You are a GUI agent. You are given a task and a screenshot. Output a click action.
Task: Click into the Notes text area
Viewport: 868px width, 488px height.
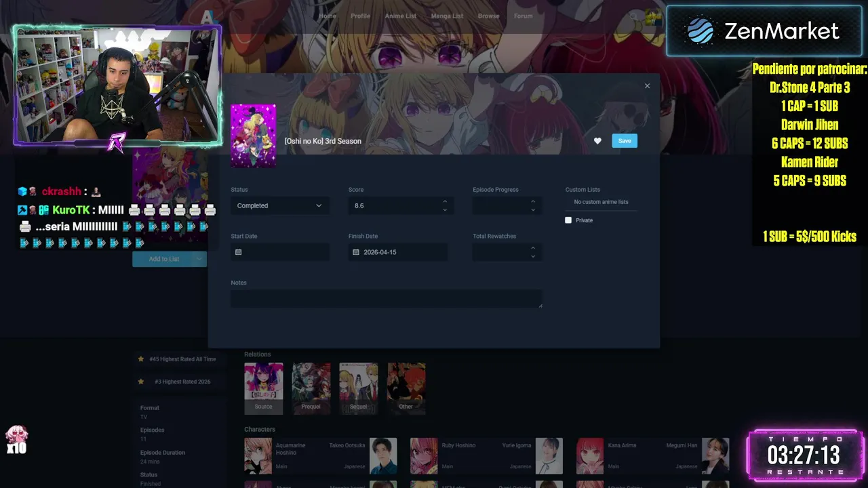[x=387, y=299]
